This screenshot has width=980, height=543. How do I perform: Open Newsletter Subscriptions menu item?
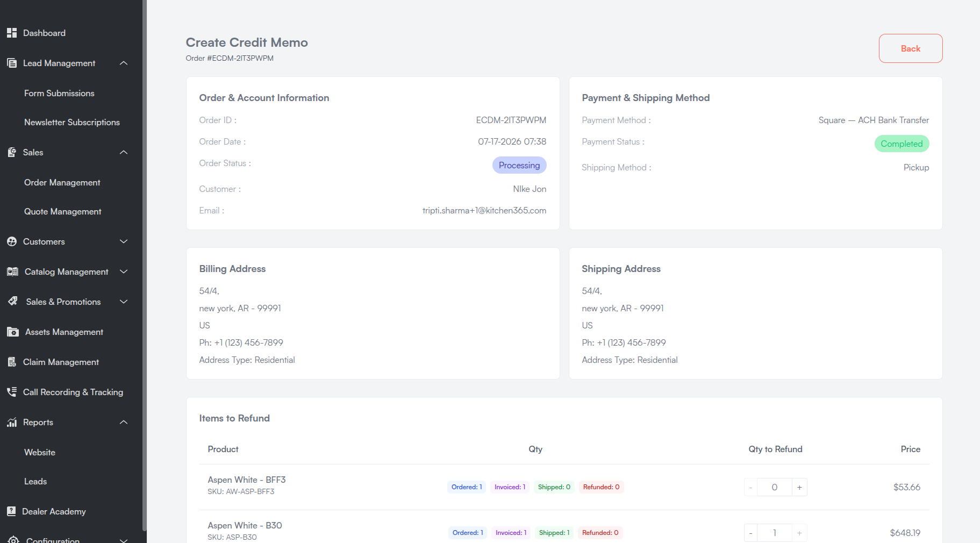click(x=72, y=122)
